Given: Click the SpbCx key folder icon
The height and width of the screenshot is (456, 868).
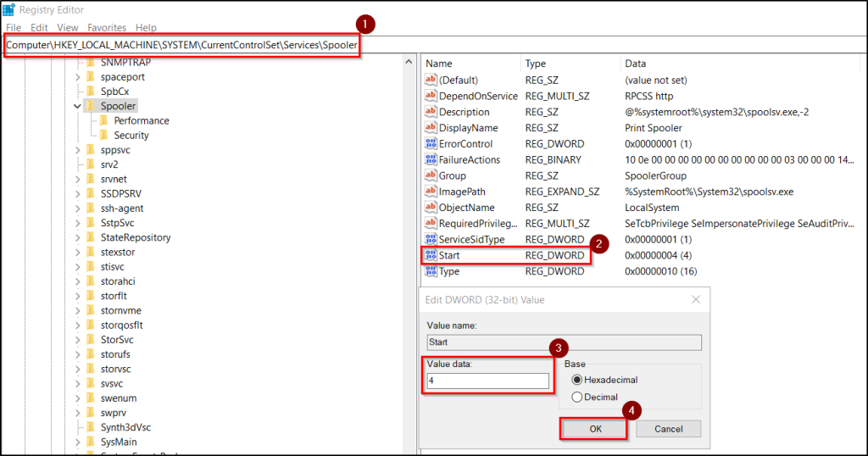Looking at the screenshot, I should tap(91, 92).
